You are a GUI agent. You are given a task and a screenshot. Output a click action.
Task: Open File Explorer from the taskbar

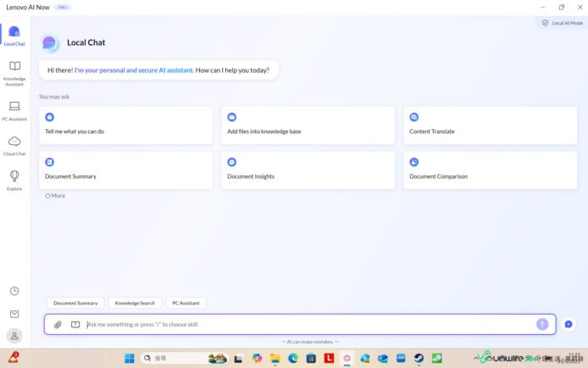pyautogui.click(x=275, y=359)
